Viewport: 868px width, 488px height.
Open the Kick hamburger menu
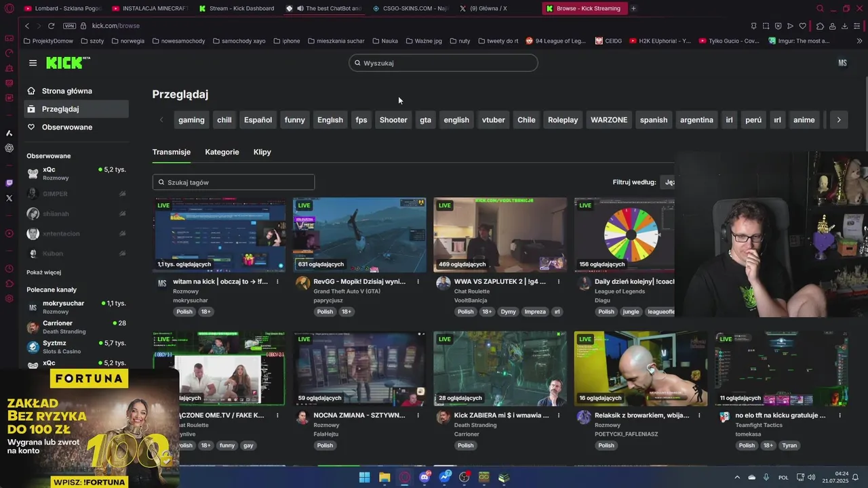(x=33, y=63)
